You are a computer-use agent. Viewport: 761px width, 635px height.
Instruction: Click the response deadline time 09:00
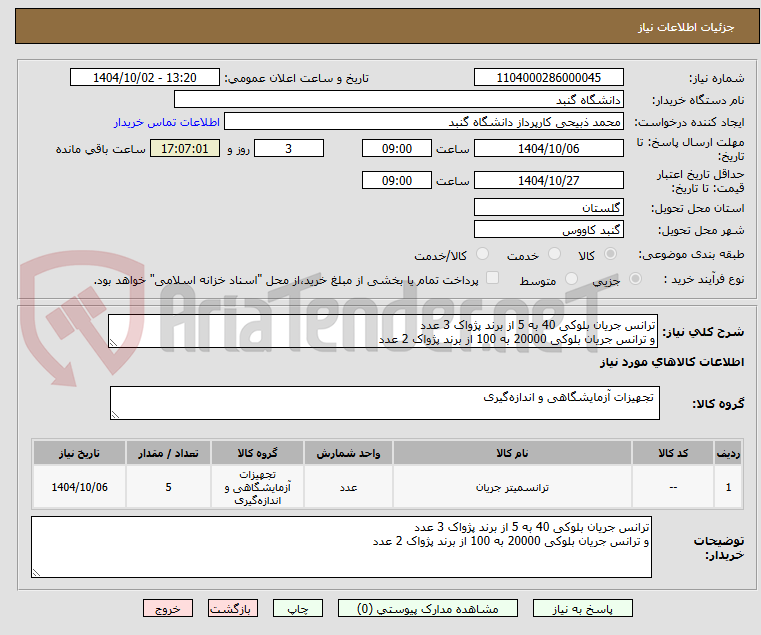click(x=397, y=149)
